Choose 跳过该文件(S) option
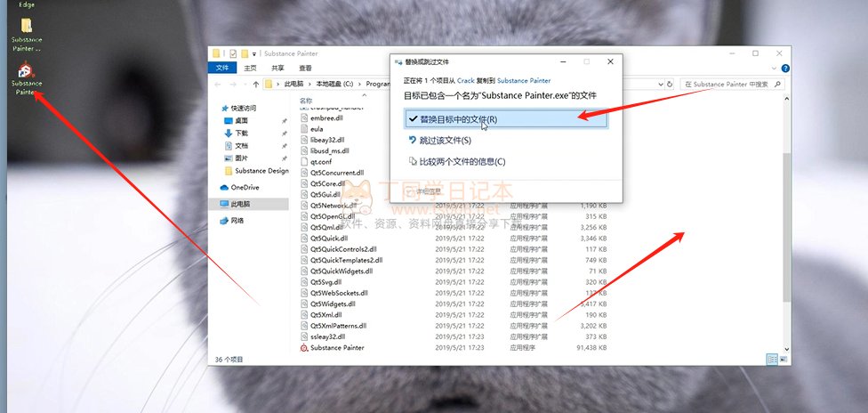 coord(439,141)
